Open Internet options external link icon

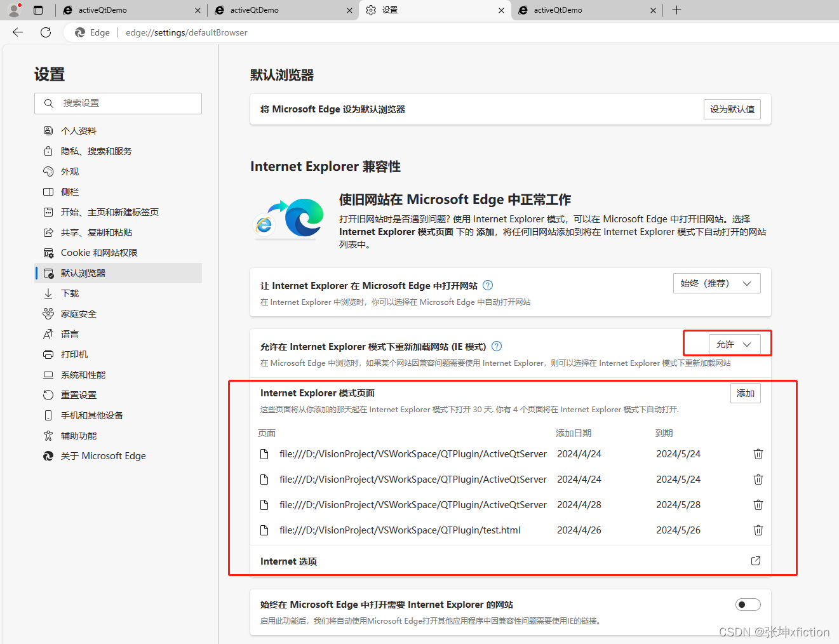pos(756,561)
